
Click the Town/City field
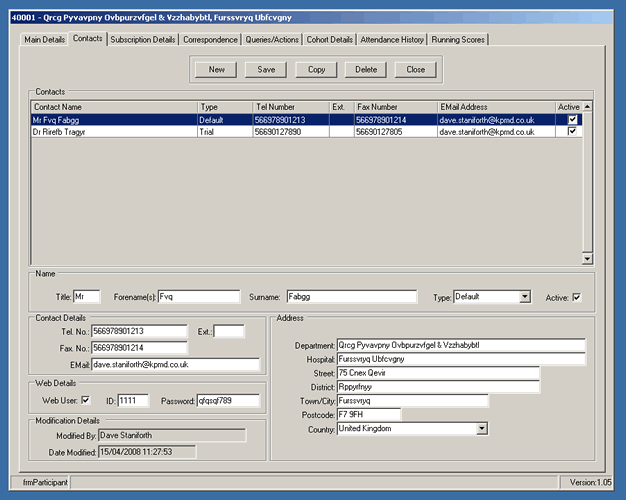coord(412,401)
